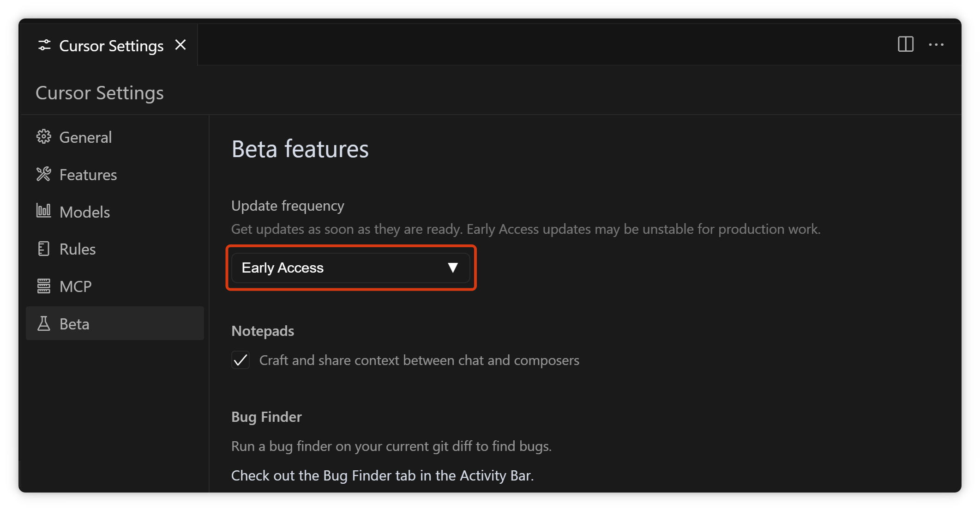The width and height of the screenshot is (980, 511).
Task: Uncheck the Notepads checkbox
Action: click(240, 360)
